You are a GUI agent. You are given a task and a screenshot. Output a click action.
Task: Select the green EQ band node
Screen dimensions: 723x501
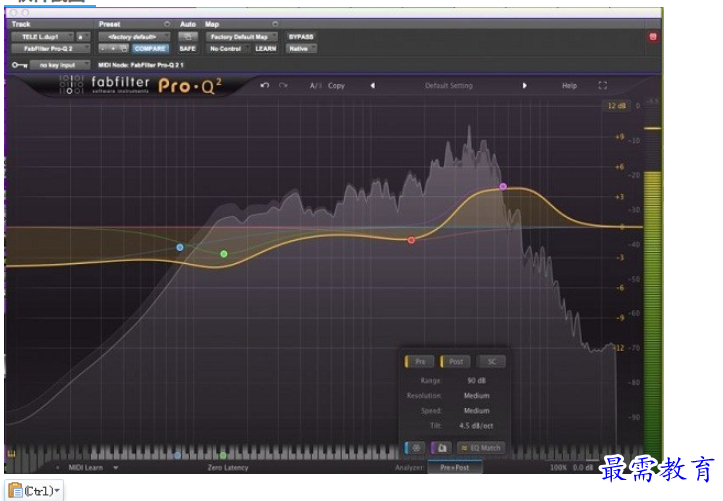(x=224, y=253)
